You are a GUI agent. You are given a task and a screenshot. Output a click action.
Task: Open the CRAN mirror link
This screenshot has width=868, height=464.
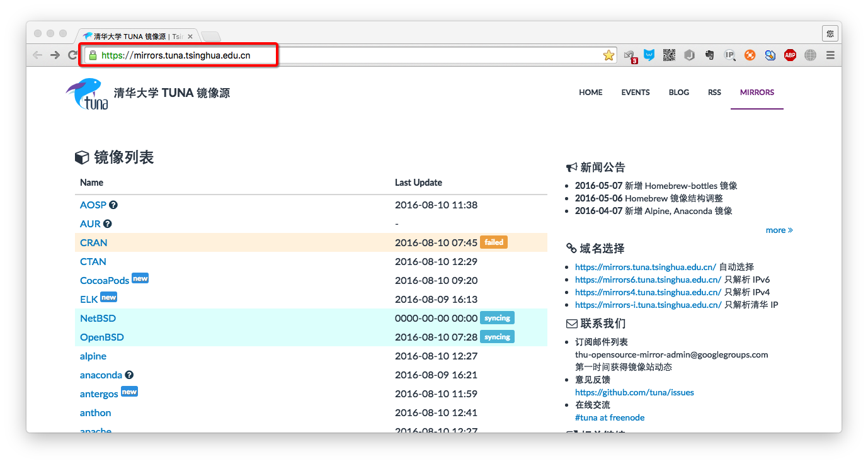click(x=94, y=243)
